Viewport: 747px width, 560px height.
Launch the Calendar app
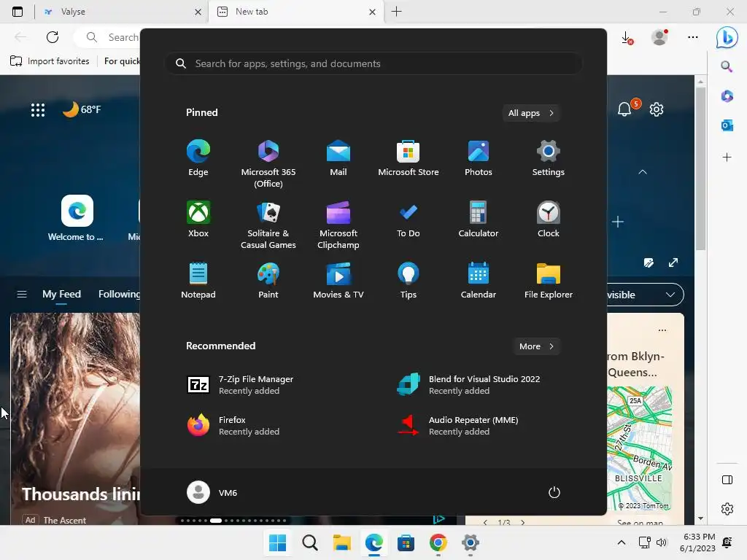click(479, 280)
